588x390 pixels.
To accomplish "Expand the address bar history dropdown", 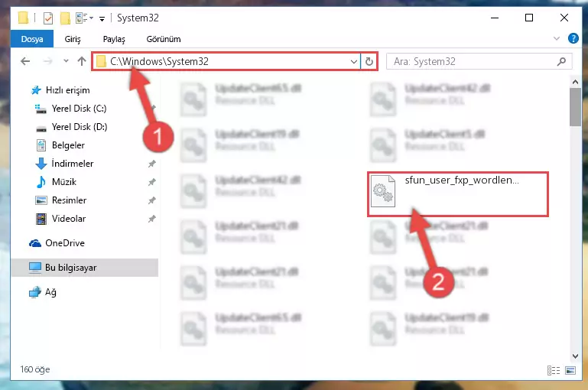I will click(x=353, y=61).
